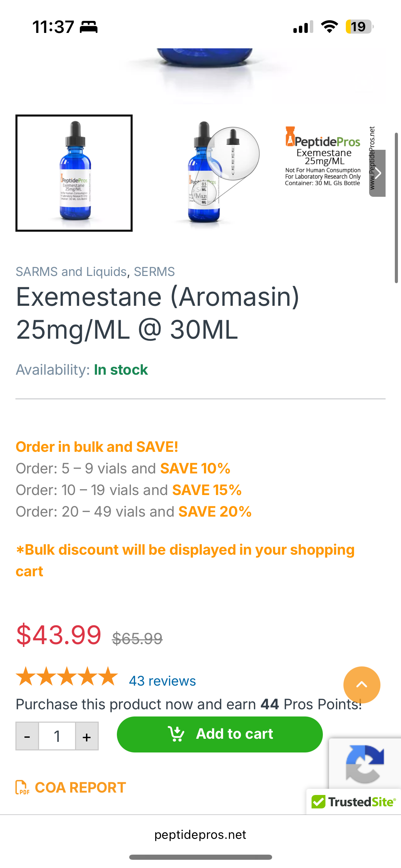Viewport: 401px width, 868px height.
Task: Tap the Wi-Fi status icon
Action: [x=329, y=27]
